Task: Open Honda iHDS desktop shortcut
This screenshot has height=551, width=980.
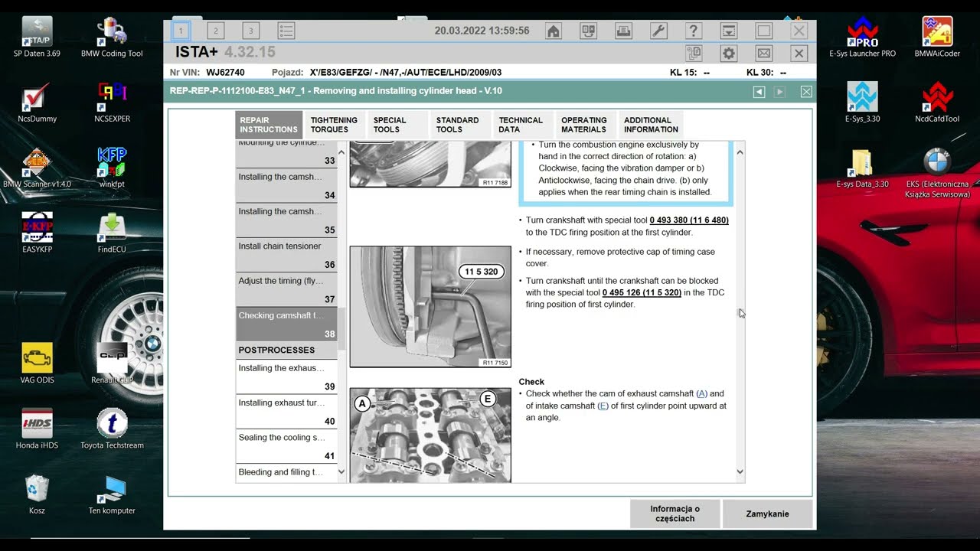Action: tap(37, 429)
